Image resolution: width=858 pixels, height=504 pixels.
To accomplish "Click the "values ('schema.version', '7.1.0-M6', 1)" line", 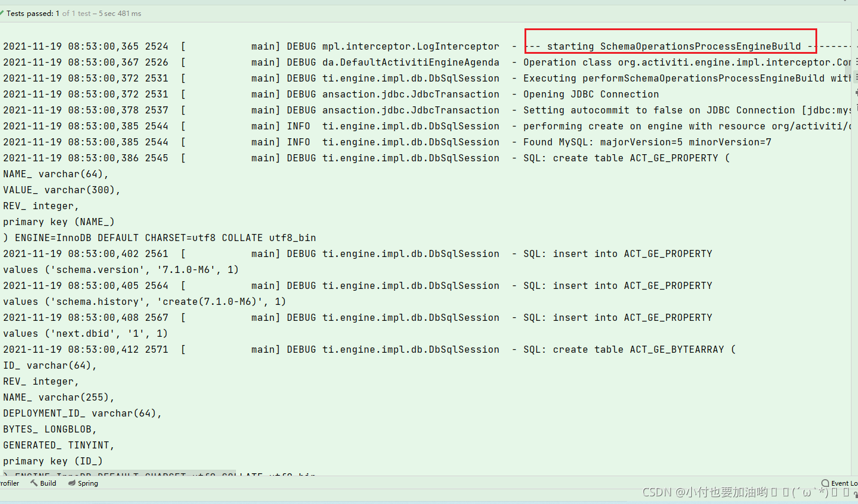I will pyautogui.click(x=121, y=269).
